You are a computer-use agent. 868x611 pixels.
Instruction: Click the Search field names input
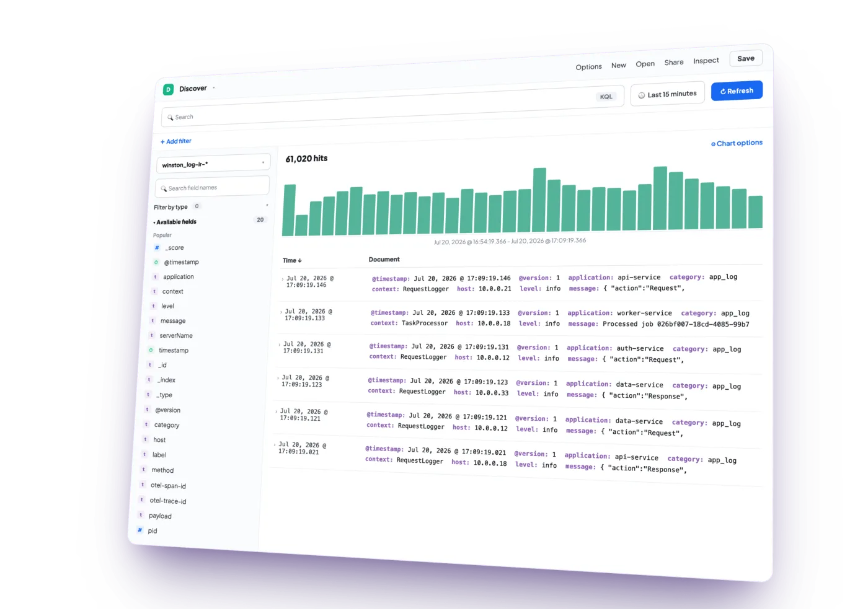point(212,187)
